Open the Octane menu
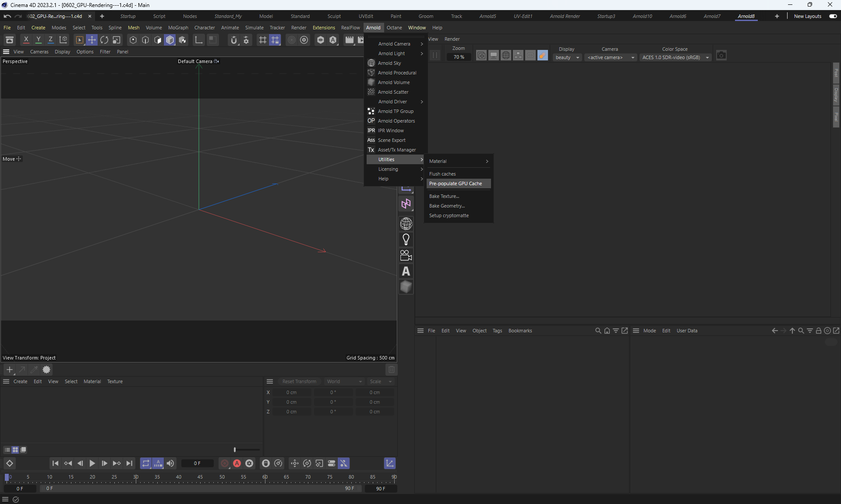Screen dimensions: 841x504 pyautogui.click(x=394, y=28)
